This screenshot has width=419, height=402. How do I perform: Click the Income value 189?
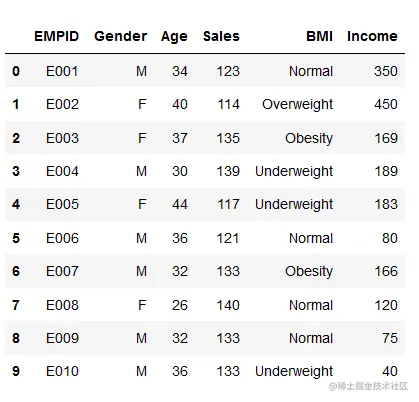[x=386, y=171]
